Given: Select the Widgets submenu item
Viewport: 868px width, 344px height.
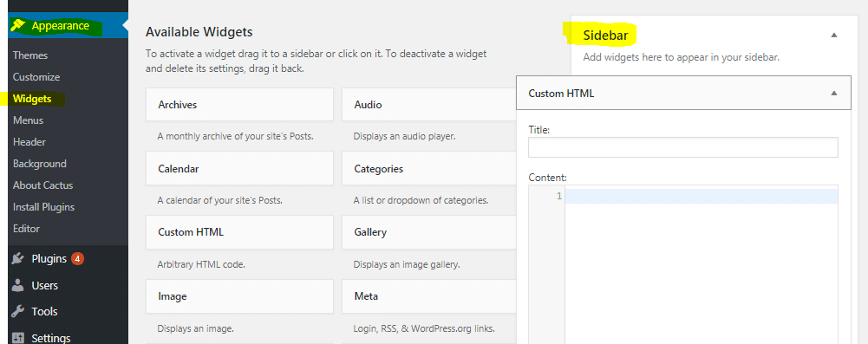Looking at the screenshot, I should (x=32, y=99).
